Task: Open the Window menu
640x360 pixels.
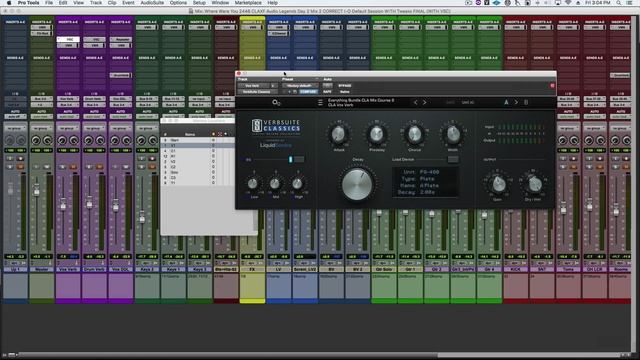Action: pos(220,3)
